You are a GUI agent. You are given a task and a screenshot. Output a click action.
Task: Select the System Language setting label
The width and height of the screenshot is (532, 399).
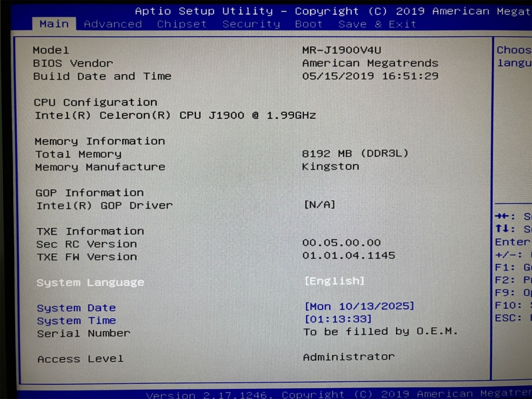point(90,283)
